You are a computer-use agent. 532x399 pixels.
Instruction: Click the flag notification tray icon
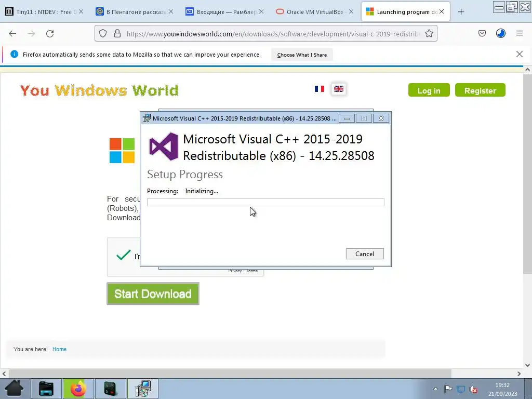pos(448,389)
